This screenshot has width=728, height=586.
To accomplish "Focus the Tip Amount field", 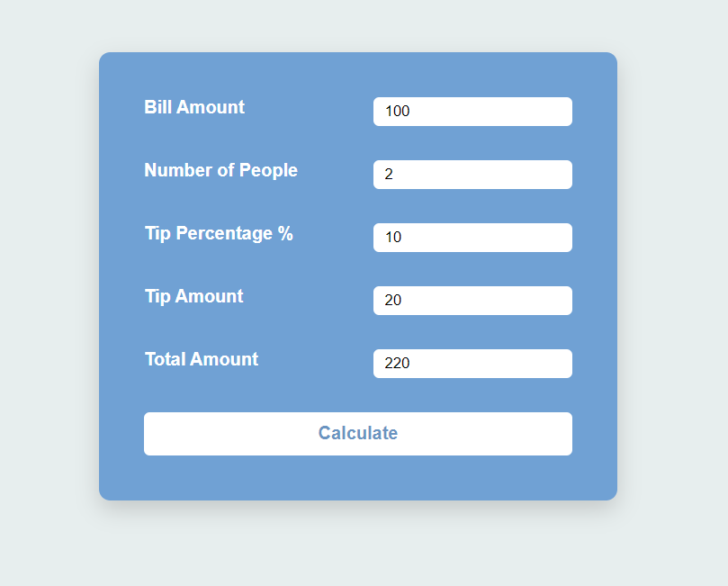I will click(x=472, y=300).
